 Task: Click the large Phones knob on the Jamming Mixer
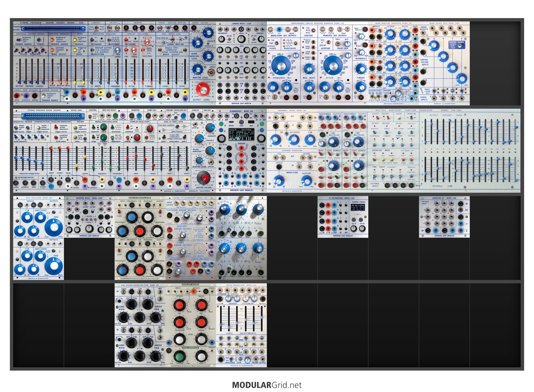(x=241, y=39)
